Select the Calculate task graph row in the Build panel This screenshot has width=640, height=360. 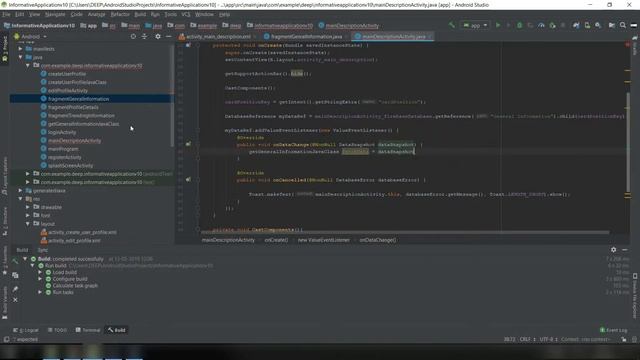(75, 286)
